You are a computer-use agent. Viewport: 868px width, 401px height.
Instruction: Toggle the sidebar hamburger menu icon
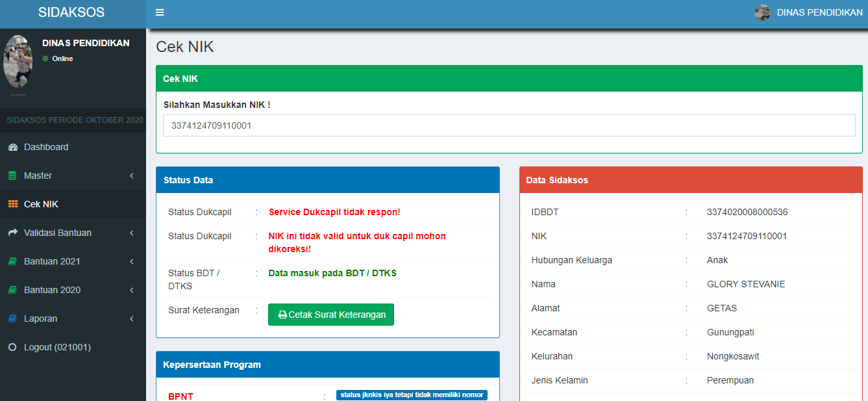[160, 12]
